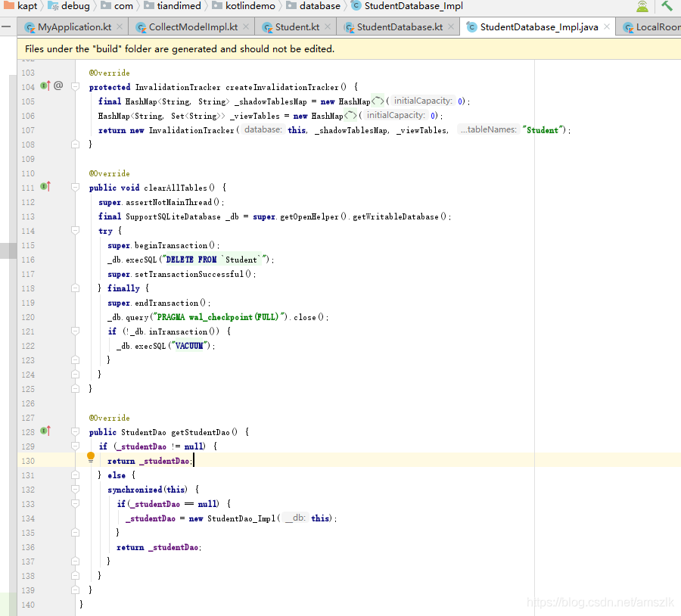Close the Student.kt tab
The image size is (681, 616).
[x=328, y=27]
